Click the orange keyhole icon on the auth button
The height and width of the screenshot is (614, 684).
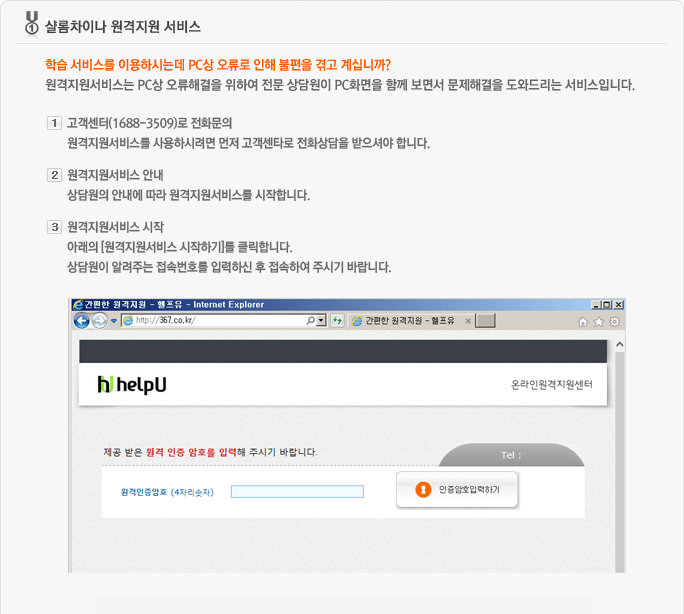423,489
